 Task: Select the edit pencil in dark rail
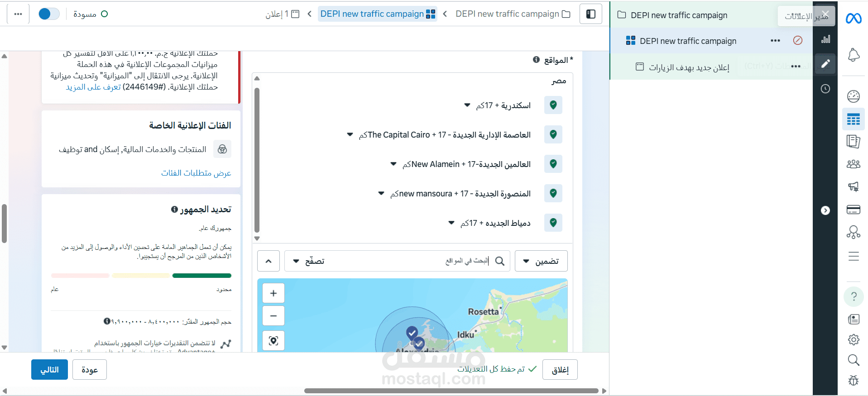825,63
